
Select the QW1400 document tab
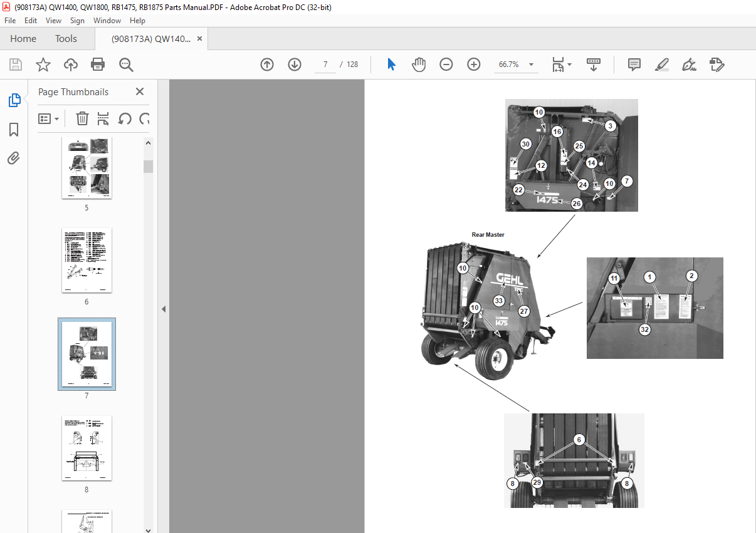point(151,38)
